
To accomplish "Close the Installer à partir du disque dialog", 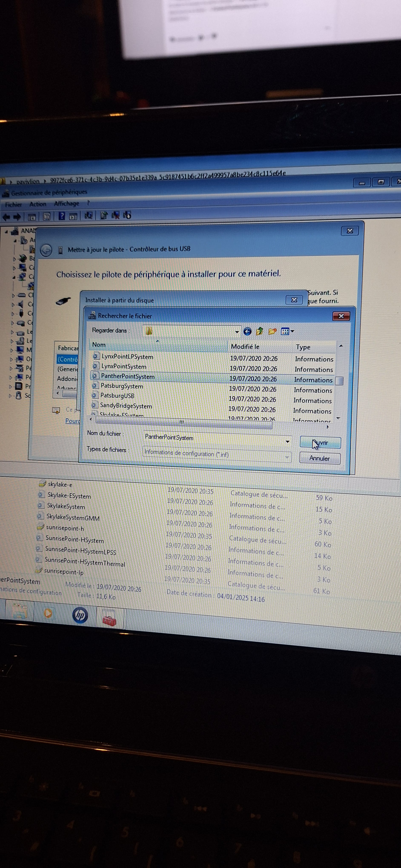I will (x=294, y=300).
